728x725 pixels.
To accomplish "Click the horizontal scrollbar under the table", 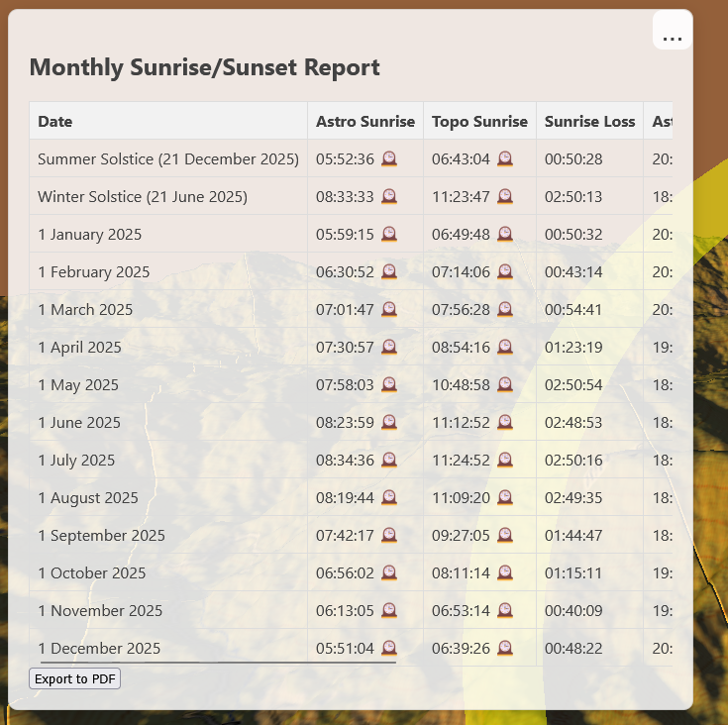I will coord(218,663).
